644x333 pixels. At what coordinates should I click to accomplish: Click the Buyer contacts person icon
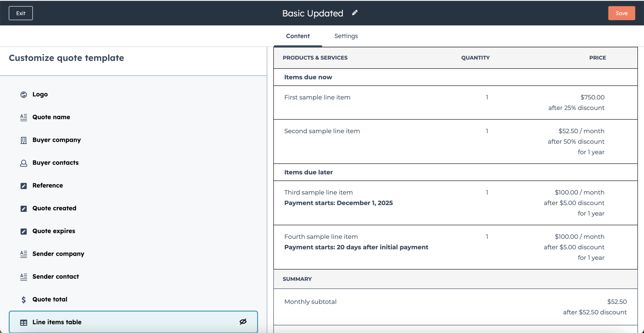pos(24,163)
